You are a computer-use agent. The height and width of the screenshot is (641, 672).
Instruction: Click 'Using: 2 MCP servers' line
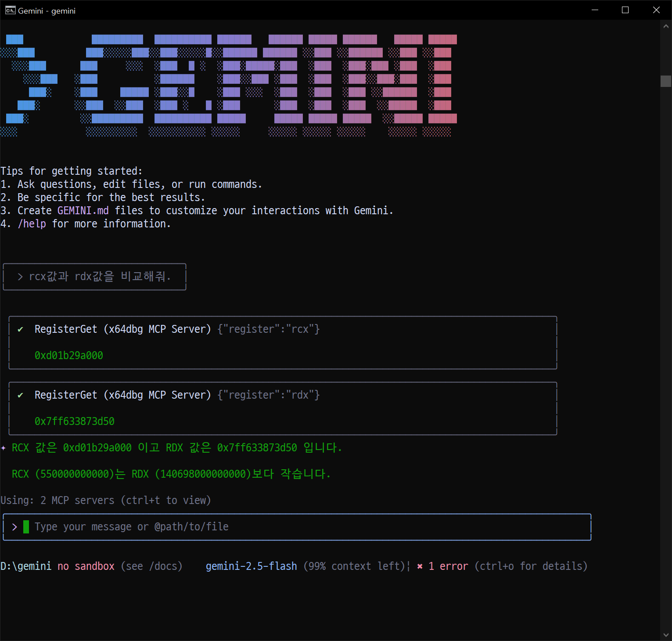tap(106, 501)
